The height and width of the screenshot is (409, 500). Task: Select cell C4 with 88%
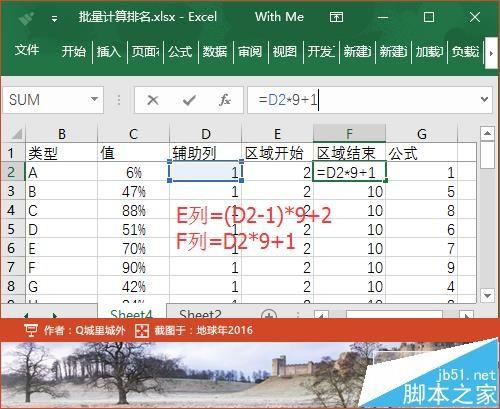(x=133, y=210)
